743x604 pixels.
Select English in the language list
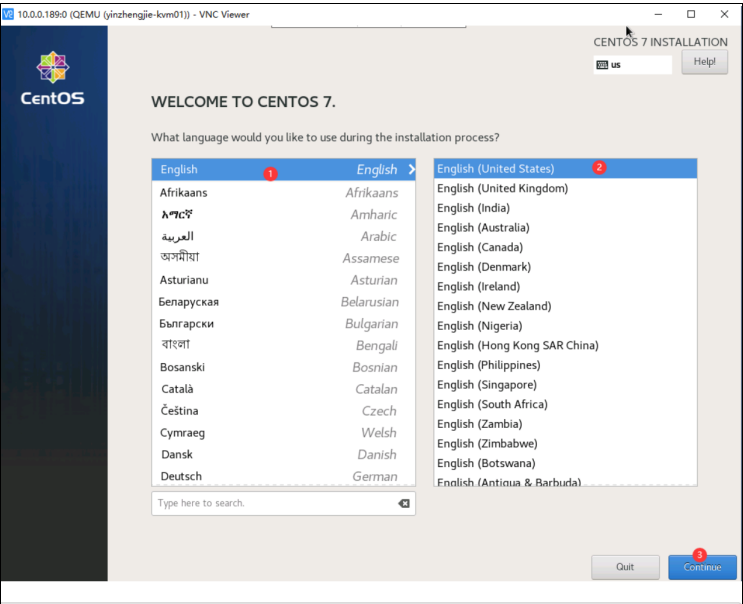tap(283, 170)
